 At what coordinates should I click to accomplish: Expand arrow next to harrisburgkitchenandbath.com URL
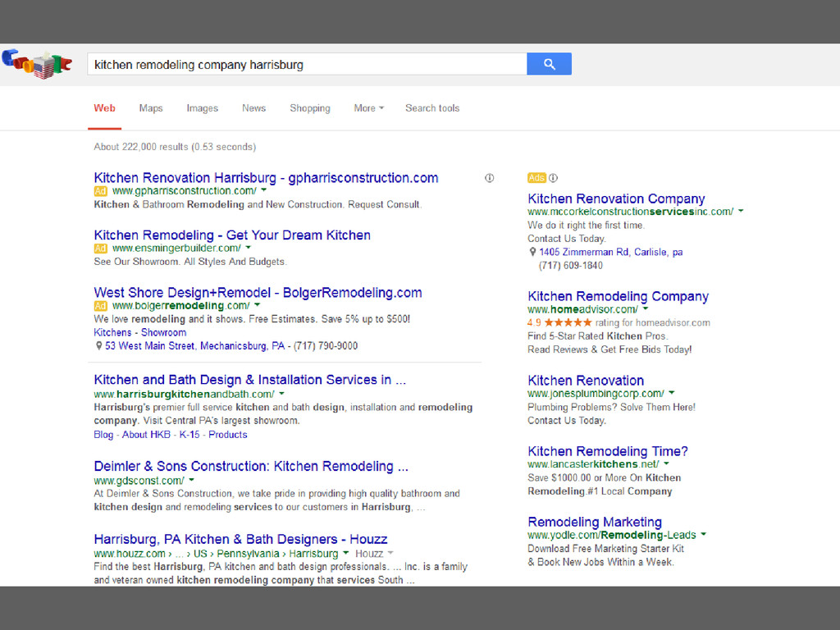(282, 394)
